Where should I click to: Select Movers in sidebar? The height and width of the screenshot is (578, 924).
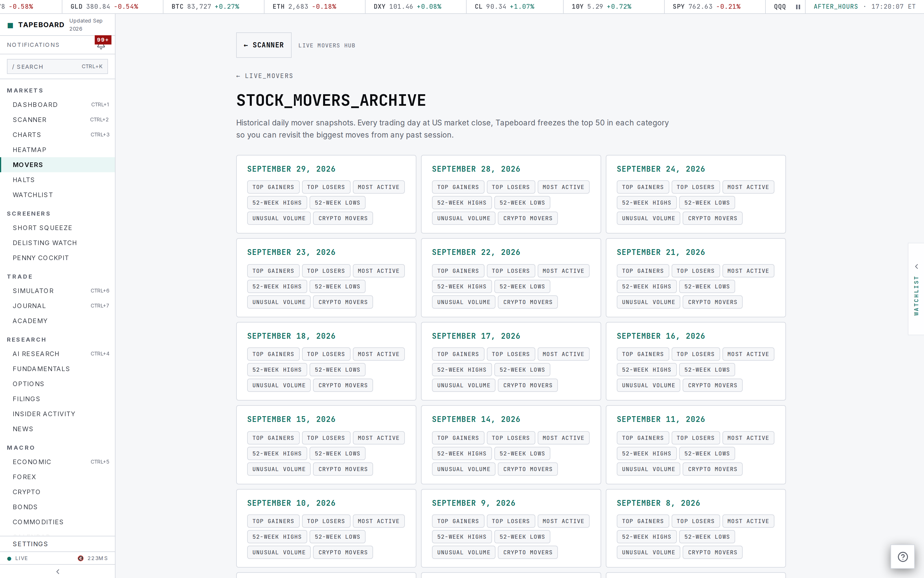tap(58, 165)
